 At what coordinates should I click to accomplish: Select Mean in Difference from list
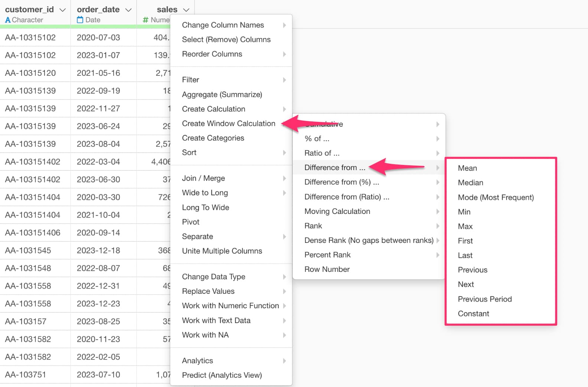(x=501, y=168)
